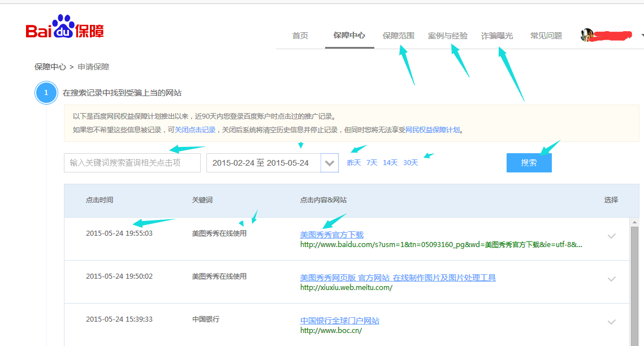Image resolution: width=644 pixels, height=346 pixels.
Task: Filter records by 7天
Action: pyautogui.click(x=371, y=163)
